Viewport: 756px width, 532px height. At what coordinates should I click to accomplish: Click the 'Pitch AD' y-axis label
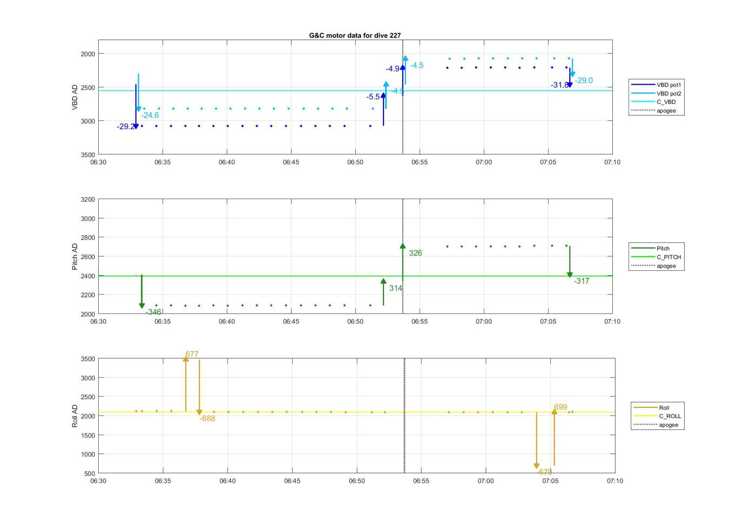click(75, 256)
